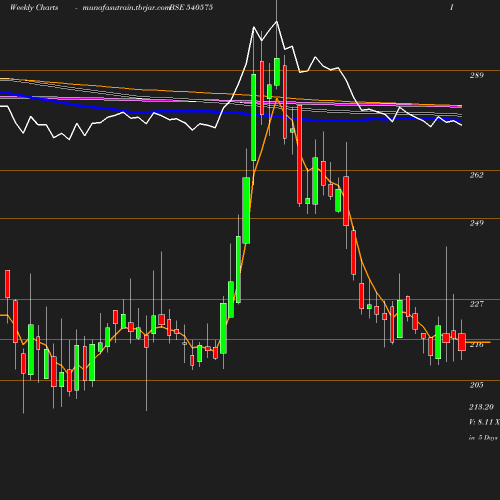This screenshot has height=500, width=500.
Task: Click the 'V: 8.11 X' volume text
Action: tap(484, 422)
